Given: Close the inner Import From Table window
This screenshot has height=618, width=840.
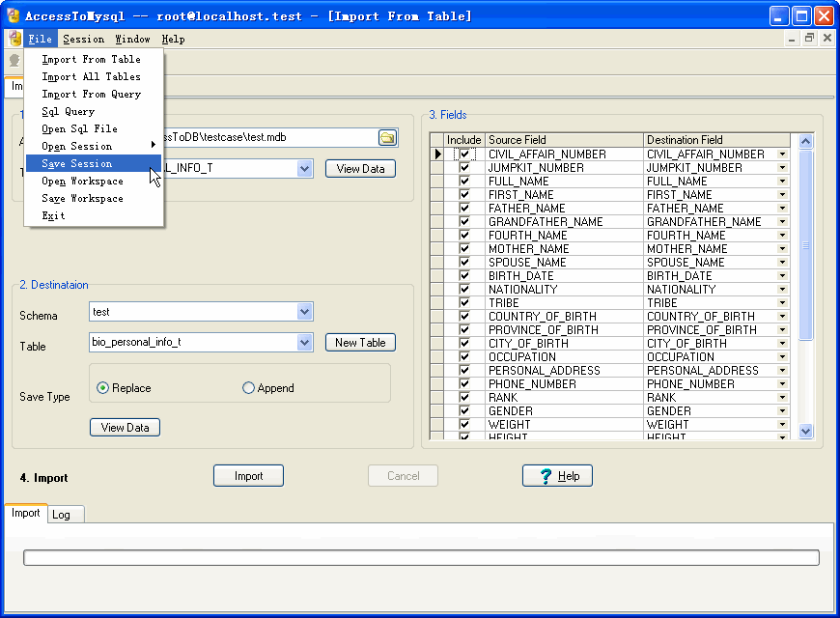Looking at the screenshot, I should [826, 38].
